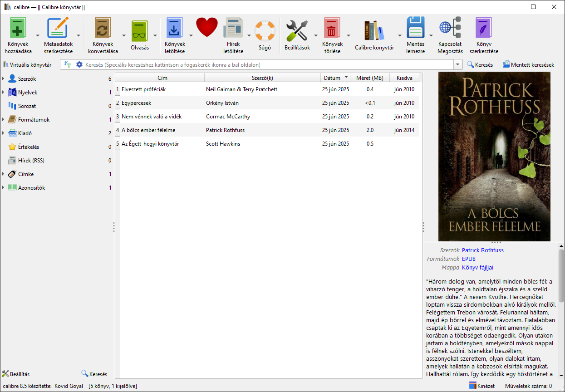The height and width of the screenshot is (392, 565).
Task: Open the Kapcsolat Megosztás network icon
Action: click(x=450, y=28)
